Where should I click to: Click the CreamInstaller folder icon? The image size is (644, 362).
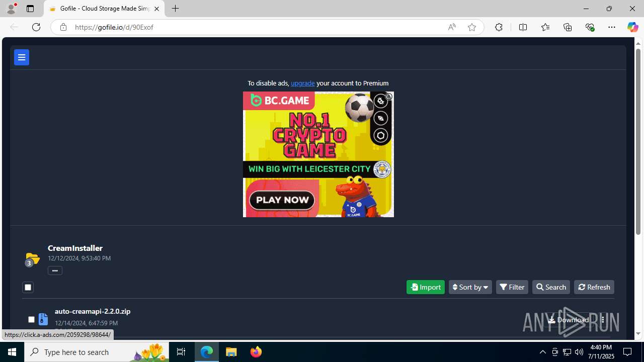pos(32,259)
